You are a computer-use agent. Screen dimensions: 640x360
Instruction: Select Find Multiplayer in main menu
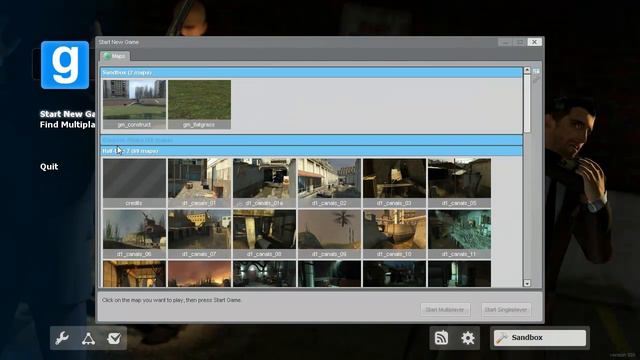67,125
